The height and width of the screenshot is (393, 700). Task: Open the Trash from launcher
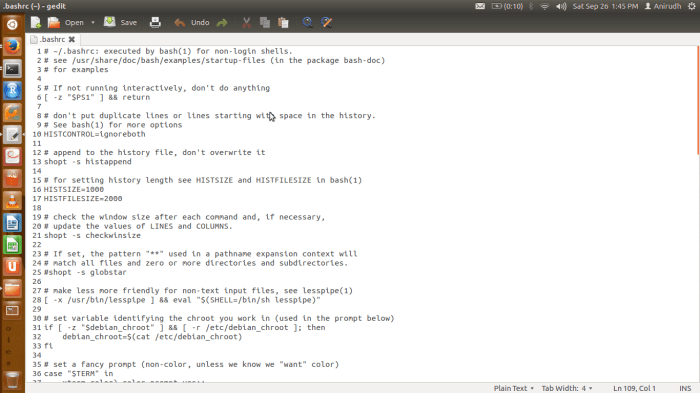click(12, 380)
